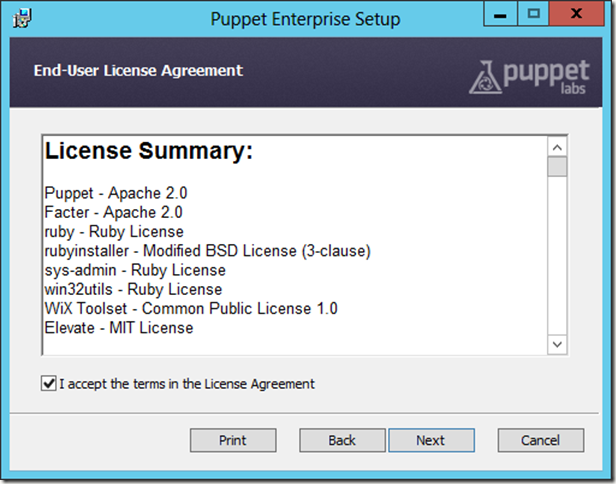Screen dimensions: 616x484
Task: Click the installer icon in the title bar
Action: [x=19, y=18]
